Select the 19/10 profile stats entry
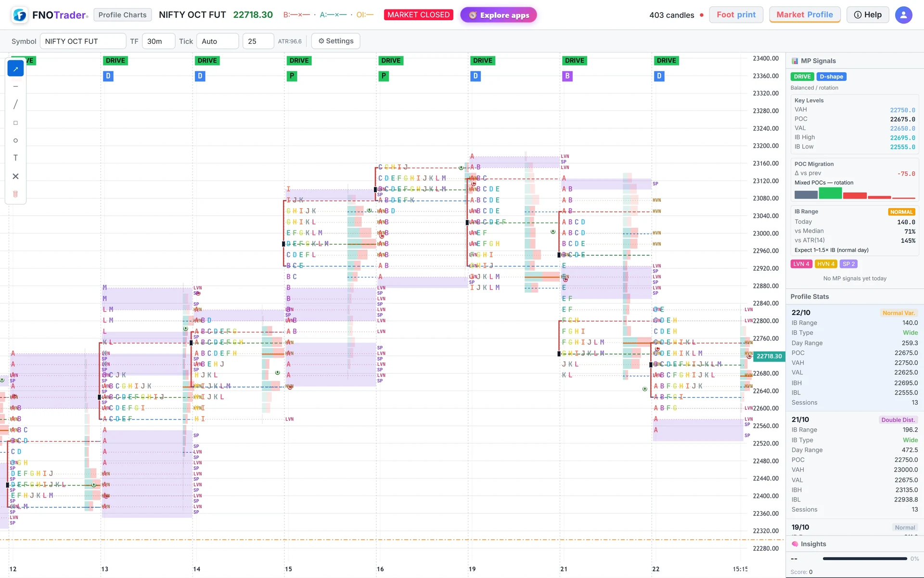The width and height of the screenshot is (924, 578). [x=855, y=527]
